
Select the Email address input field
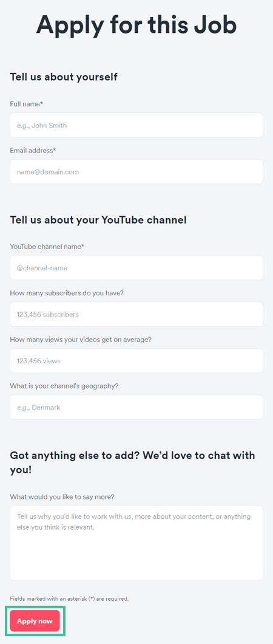coord(136,172)
